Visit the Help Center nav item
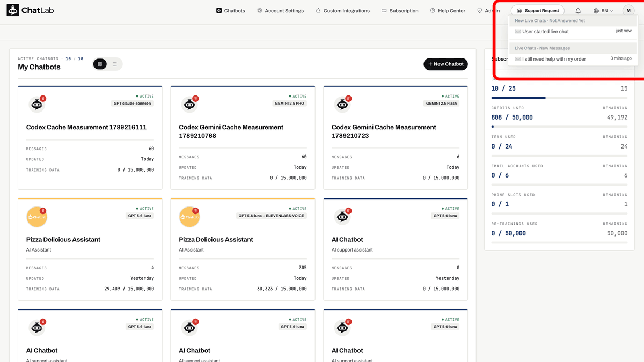Image resolution: width=644 pixels, height=362 pixels. click(448, 11)
